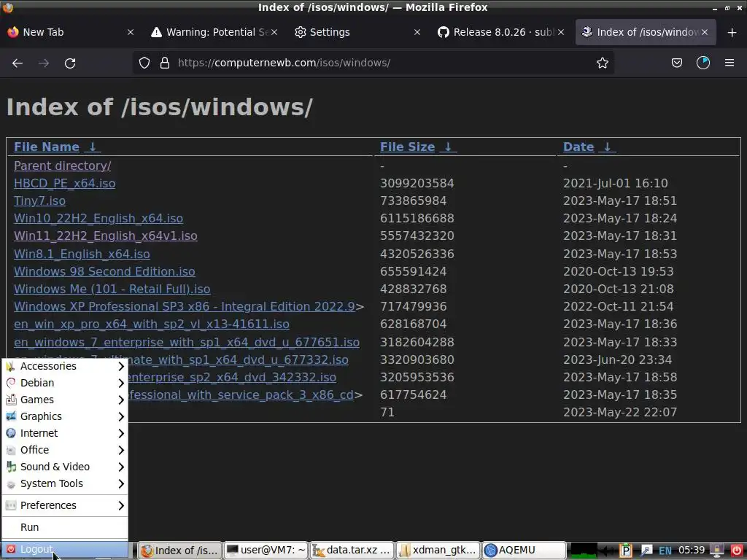
Task: Sort by File Size header link
Action: (x=407, y=147)
